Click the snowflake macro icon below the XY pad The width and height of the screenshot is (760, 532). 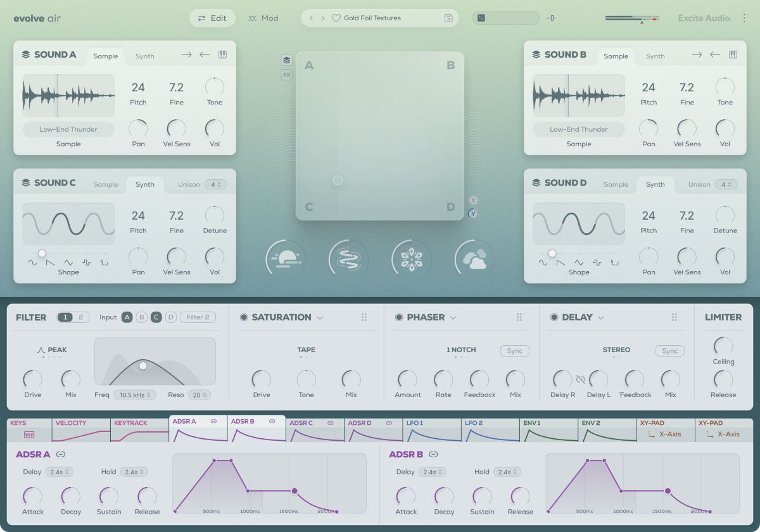click(x=411, y=259)
